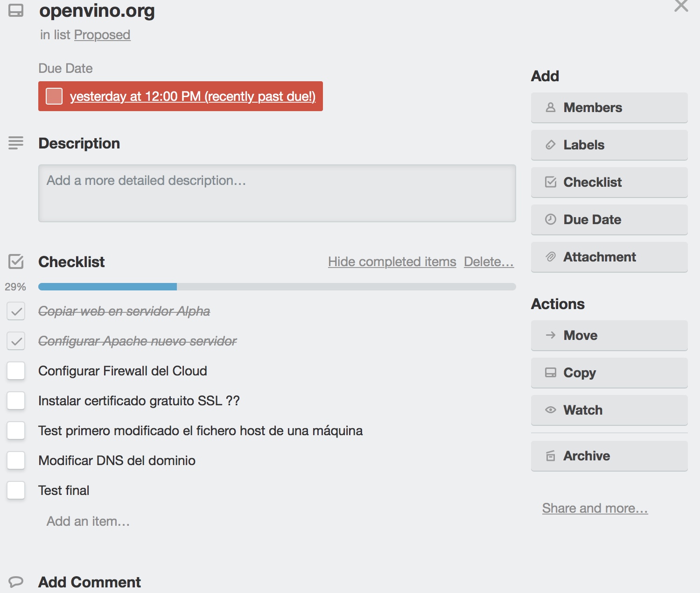Click the Configurar Firewall del Cloud text
This screenshot has height=593, width=700.
[123, 371]
